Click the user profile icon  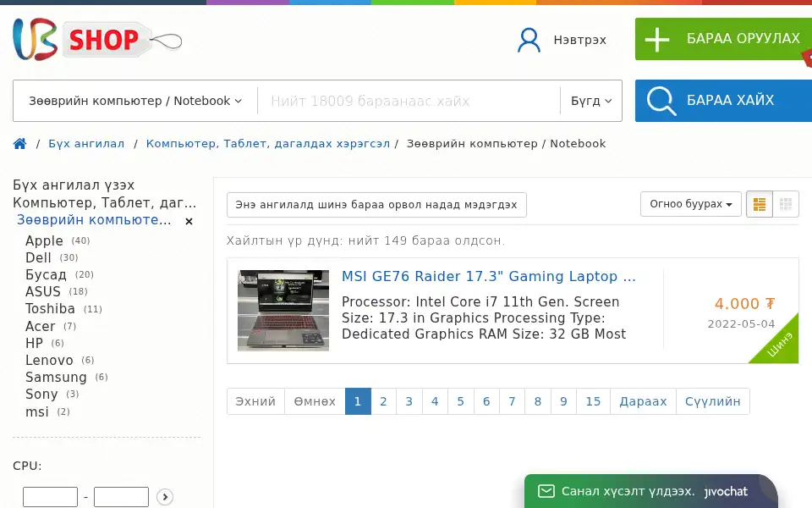click(x=529, y=41)
